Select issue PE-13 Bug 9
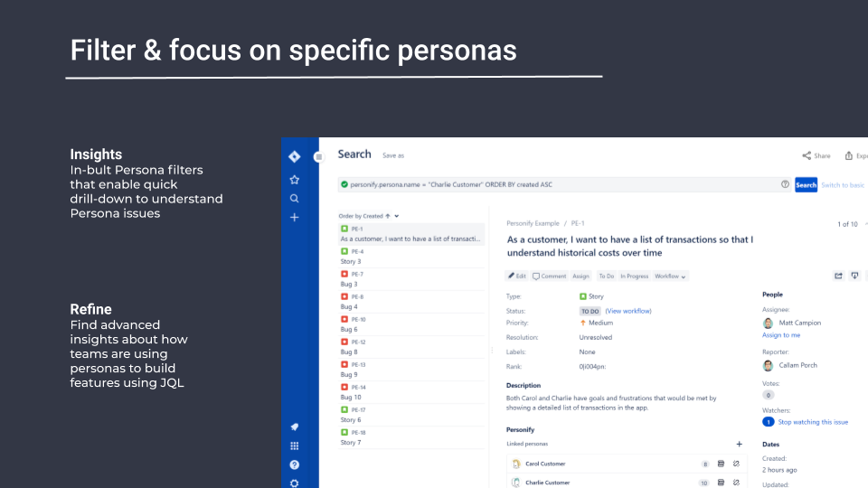868x488 pixels. 412,370
